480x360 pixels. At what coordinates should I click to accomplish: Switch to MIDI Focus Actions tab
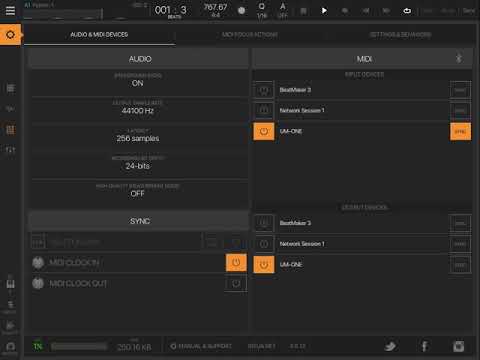tap(250, 35)
